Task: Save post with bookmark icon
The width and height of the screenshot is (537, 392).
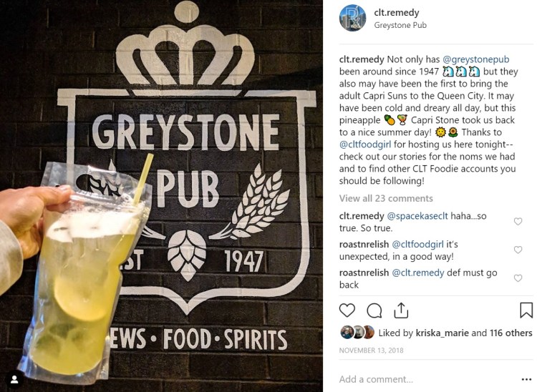Action: (526, 310)
